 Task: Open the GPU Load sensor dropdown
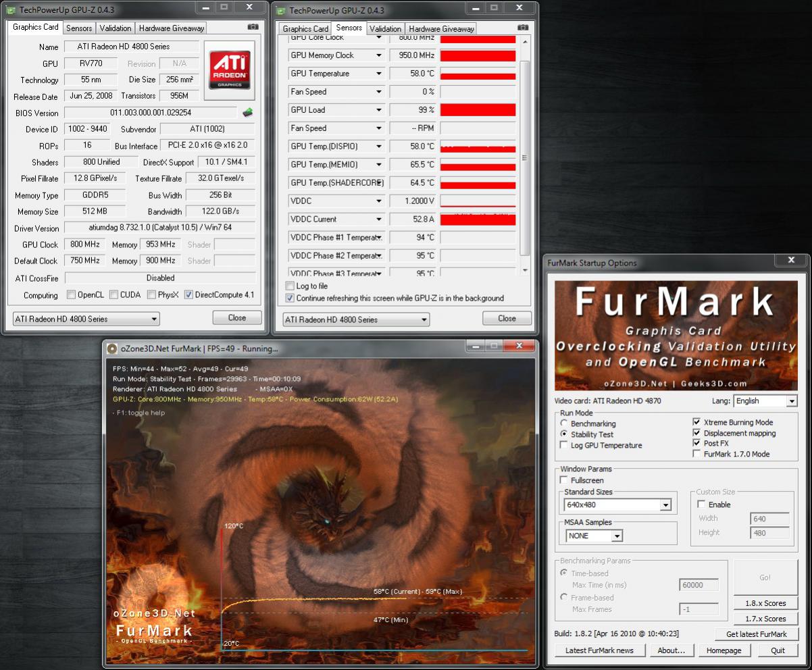(379, 110)
